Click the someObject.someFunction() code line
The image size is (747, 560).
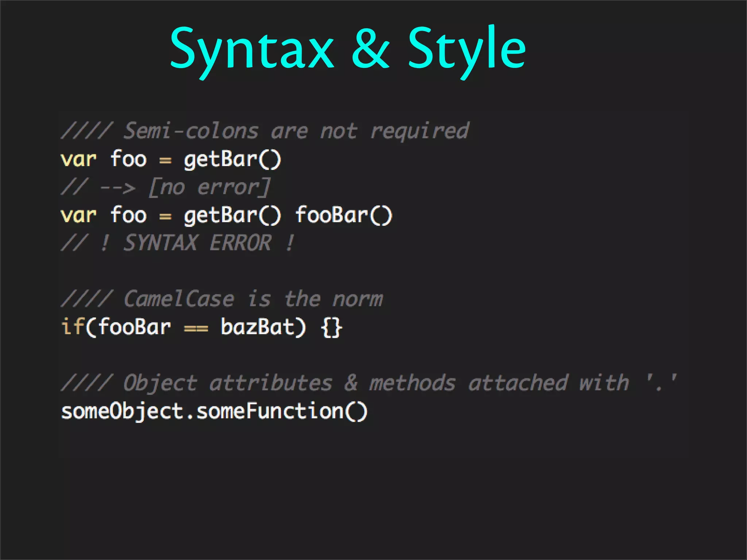(x=214, y=411)
